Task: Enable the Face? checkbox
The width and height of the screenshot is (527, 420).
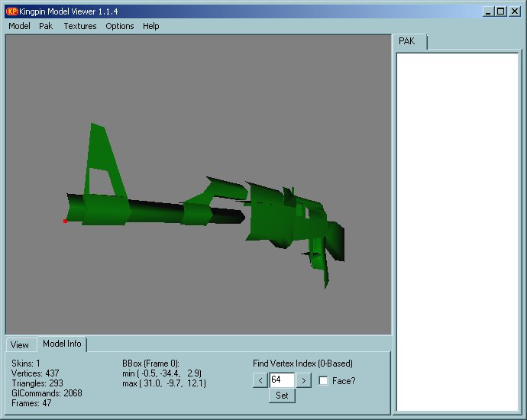Action: pos(323,381)
